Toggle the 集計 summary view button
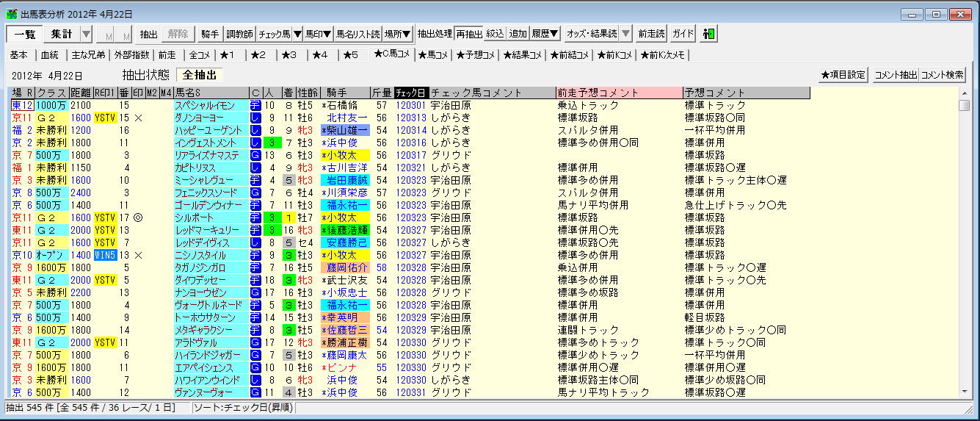This screenshot has width=980, height=421. click(62, 34)
